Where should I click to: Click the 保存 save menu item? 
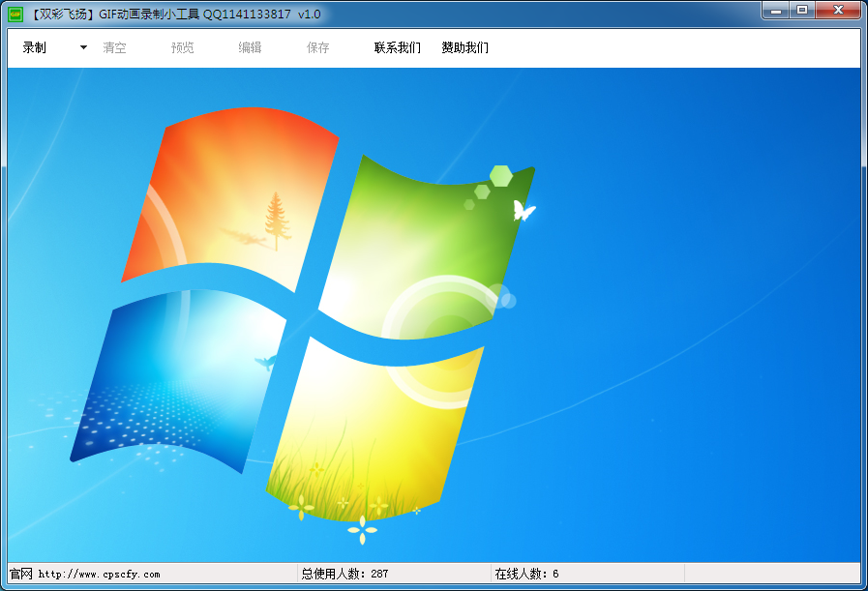click(x=317, y=47)
